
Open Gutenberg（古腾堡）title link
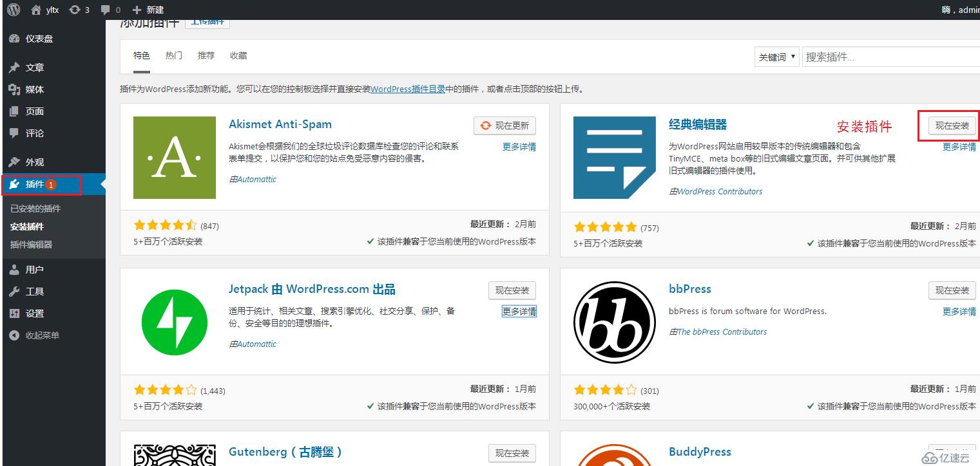click(285, 452)
